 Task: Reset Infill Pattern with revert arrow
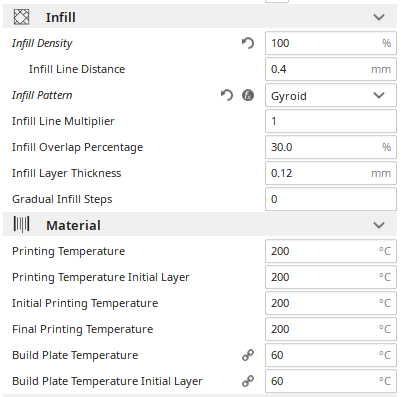click(x=227, y=95)
